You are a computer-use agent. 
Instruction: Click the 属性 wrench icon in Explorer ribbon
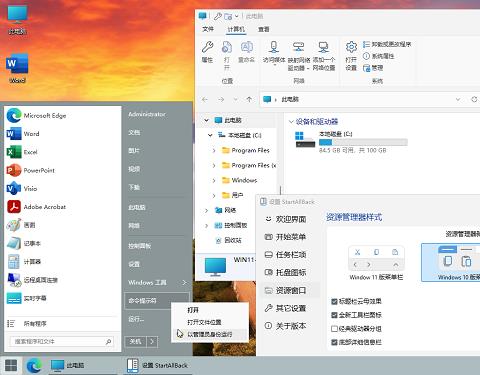click(207, 52)
